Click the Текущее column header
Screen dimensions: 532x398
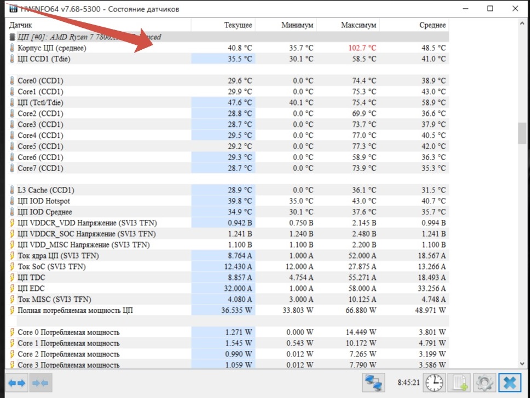[x=223, y=25]
